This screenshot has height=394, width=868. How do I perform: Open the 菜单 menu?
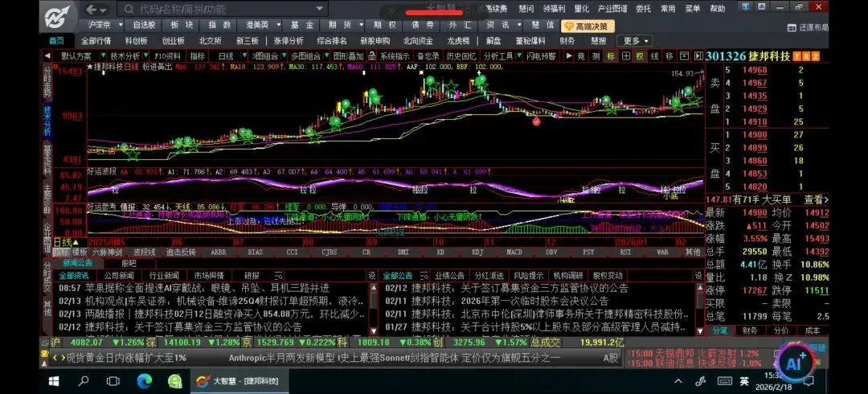click(693, 9)
